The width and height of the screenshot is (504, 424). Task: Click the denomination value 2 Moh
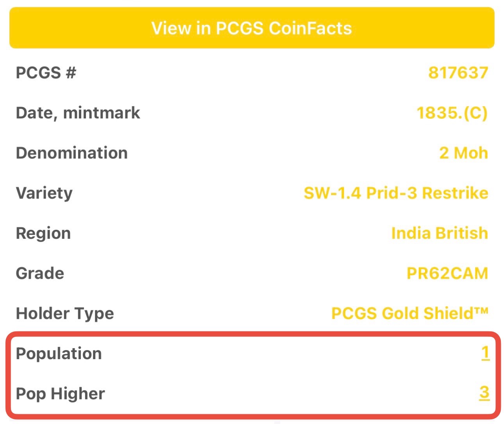click(x=464, y=153)
